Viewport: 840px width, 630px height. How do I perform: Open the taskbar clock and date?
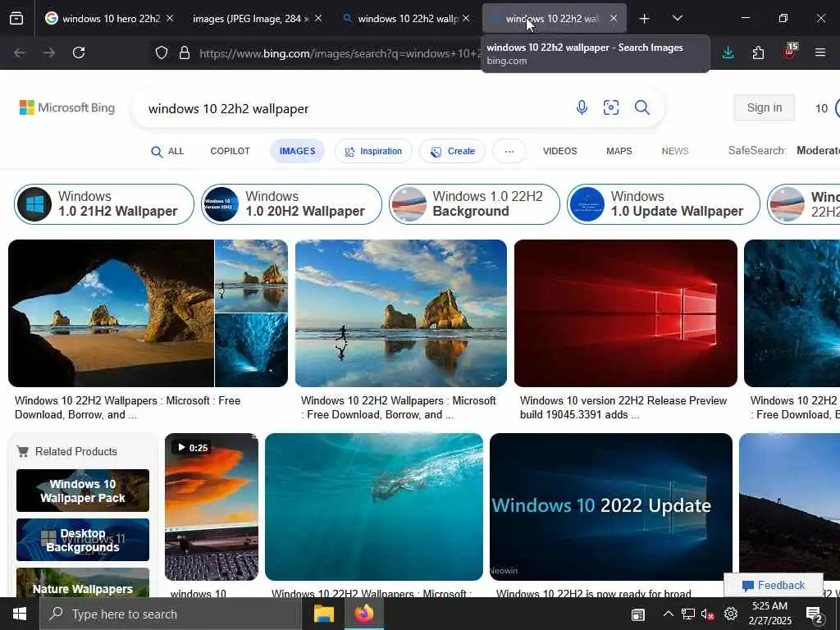click(x=771, y=614)
